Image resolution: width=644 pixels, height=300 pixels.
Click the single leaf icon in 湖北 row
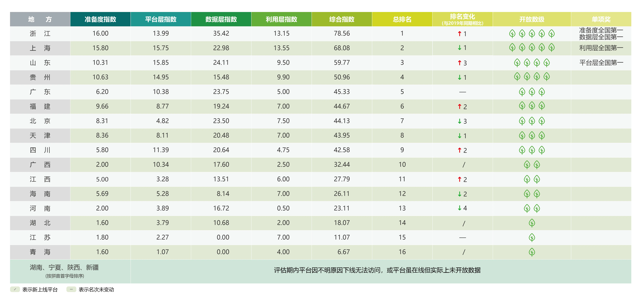(532, 223)
